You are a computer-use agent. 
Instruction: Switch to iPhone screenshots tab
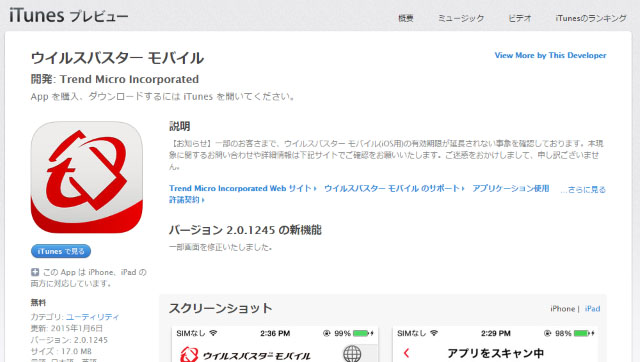click(562, 309)
